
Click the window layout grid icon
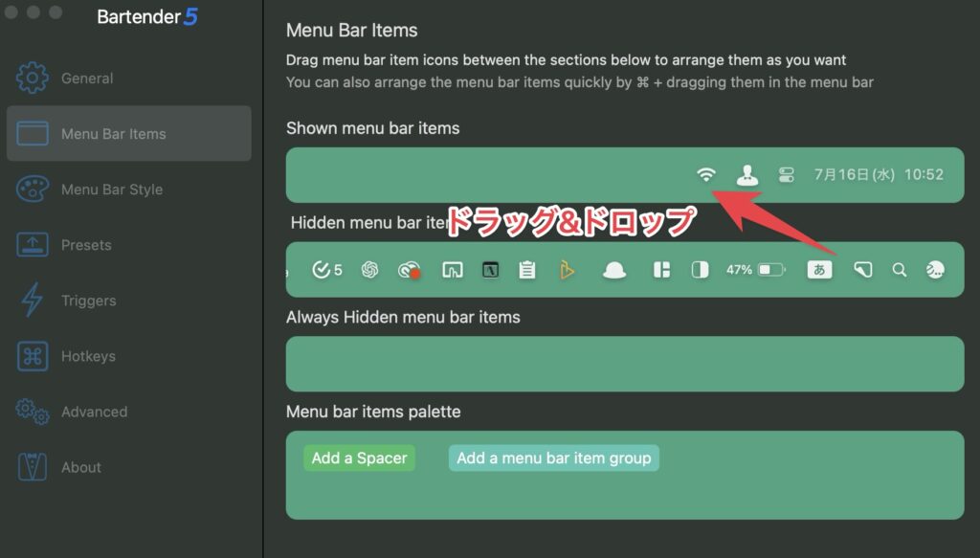click(662, 270)
